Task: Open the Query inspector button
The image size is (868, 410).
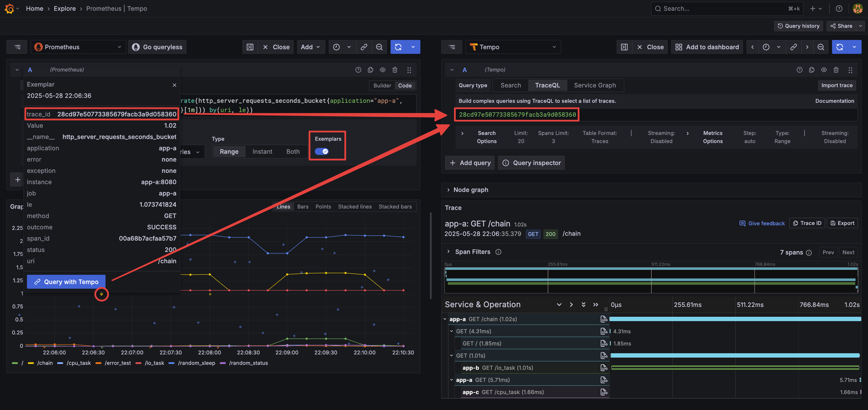Action: pyautogui.click(x=531, y=163)
